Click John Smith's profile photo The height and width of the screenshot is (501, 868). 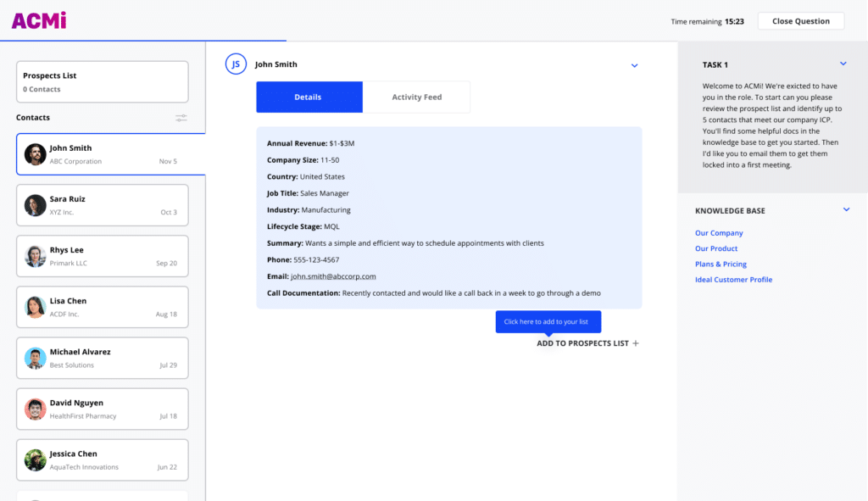click(x=35, y=154)
